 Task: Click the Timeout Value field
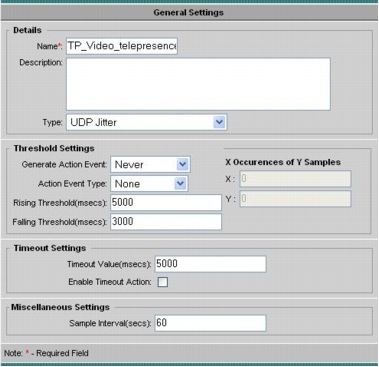tap(210, 264)
